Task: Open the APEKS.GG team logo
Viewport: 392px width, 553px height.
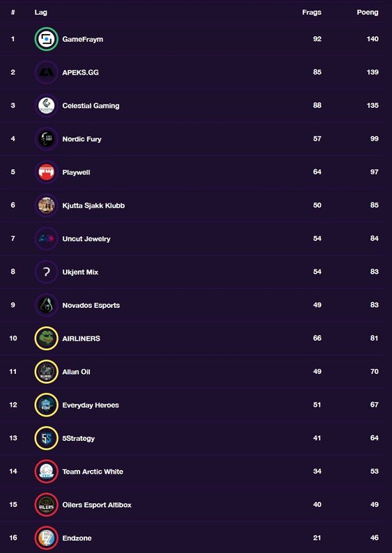Action: point(46,72)
